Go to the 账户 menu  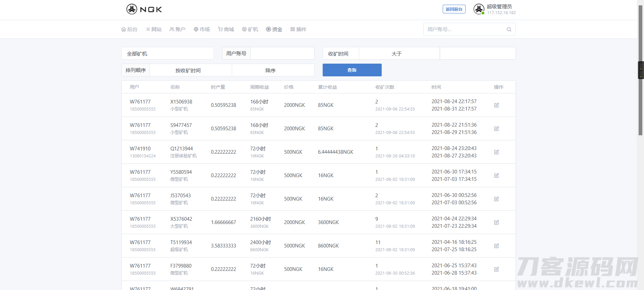[177, 29]
